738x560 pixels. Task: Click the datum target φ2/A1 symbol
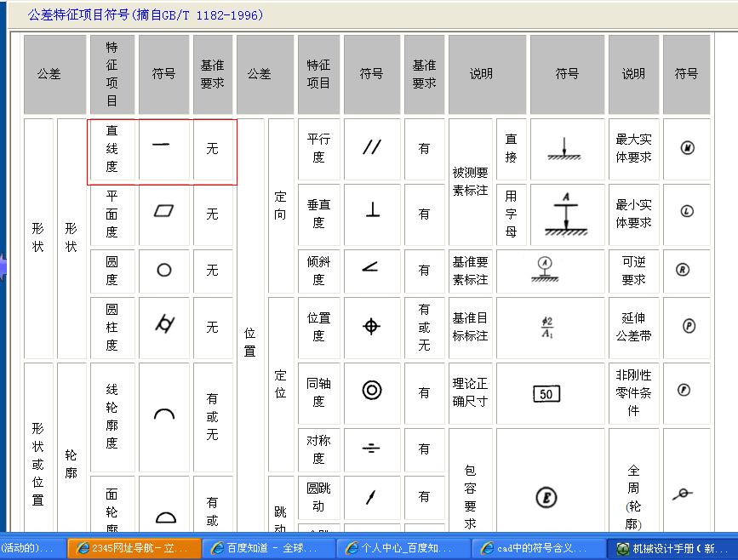pyautogui.click(x=547, y=327)
